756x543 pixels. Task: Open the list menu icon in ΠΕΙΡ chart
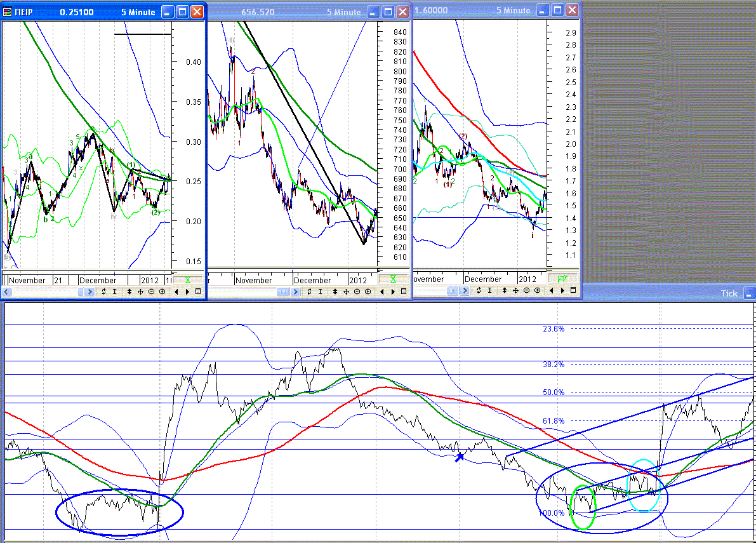click(197, 292)
